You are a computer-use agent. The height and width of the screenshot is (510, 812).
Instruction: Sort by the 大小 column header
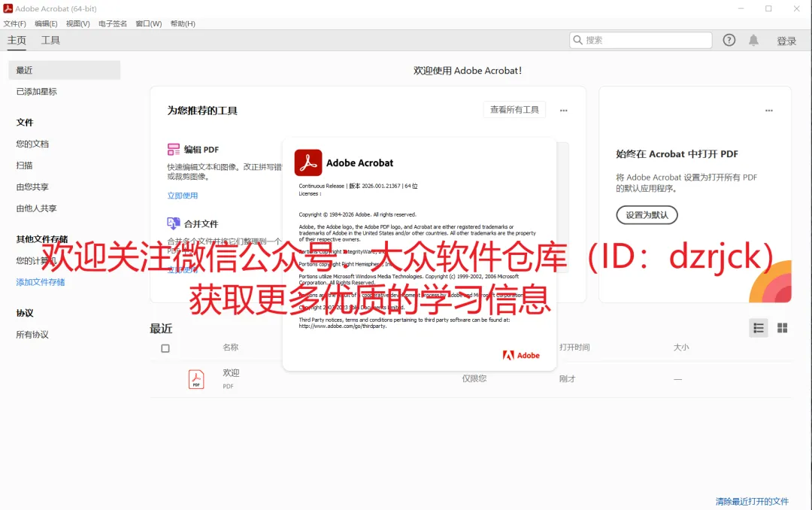point(681,348)
